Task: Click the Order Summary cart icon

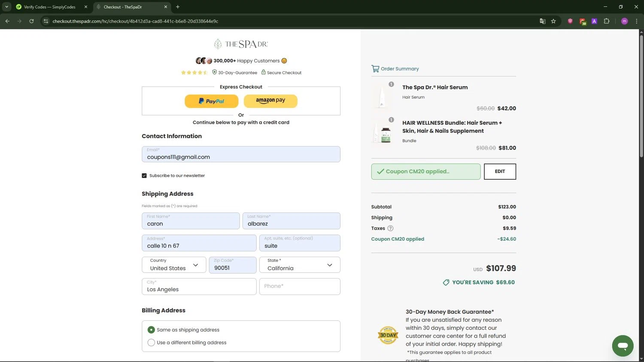Action: pos(375,69)
